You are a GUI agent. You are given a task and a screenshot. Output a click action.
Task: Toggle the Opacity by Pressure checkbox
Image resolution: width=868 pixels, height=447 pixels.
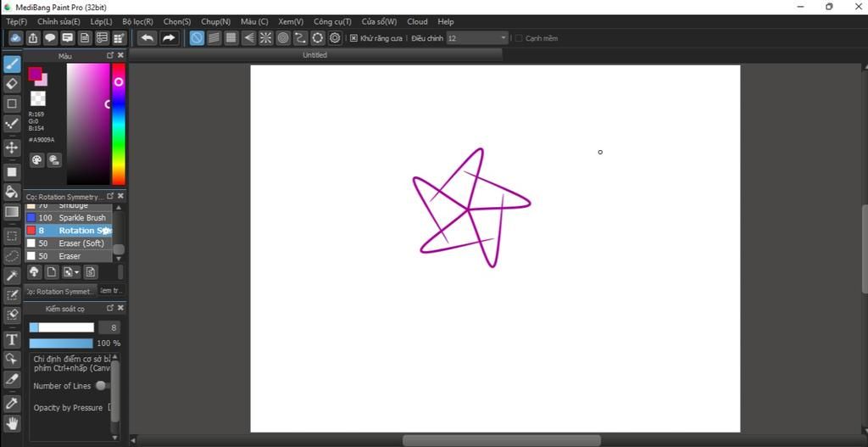pyautogui.click(x=109, y=408)
